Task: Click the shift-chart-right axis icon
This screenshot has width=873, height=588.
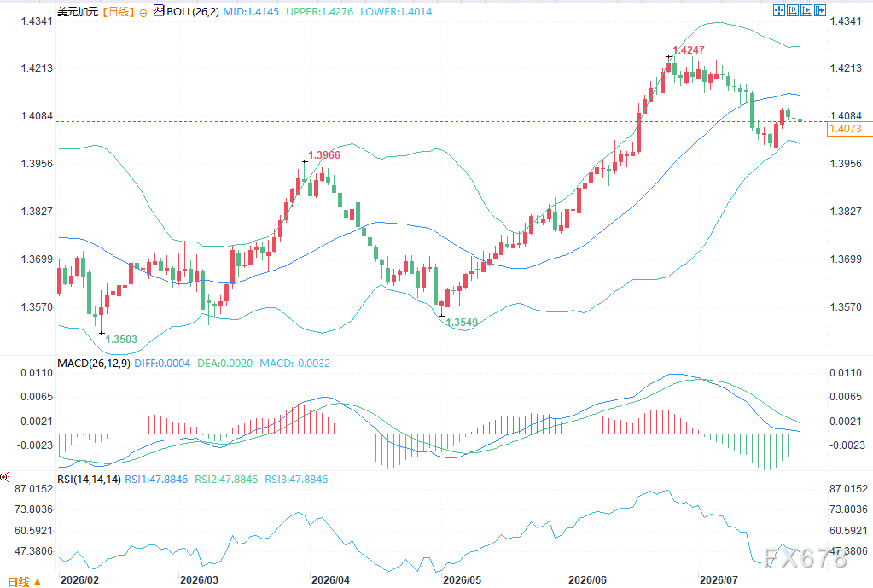Action: coord(806,10)
